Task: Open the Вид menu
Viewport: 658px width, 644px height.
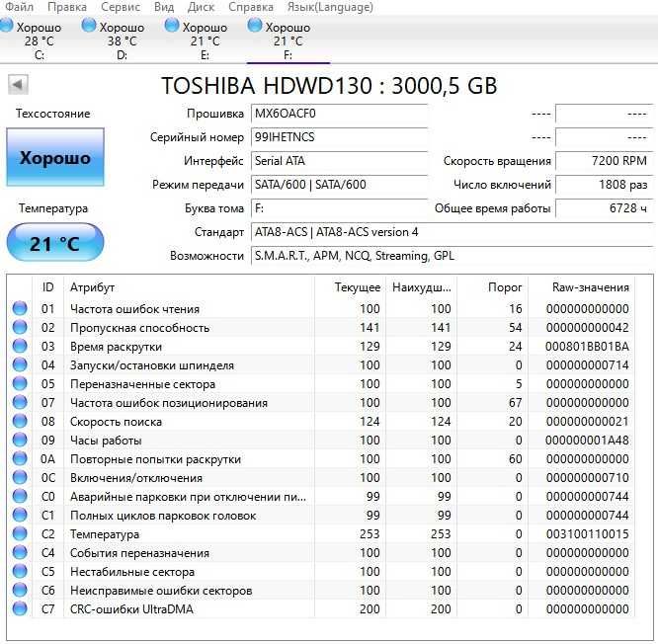Action: click(x=164, y=7)
